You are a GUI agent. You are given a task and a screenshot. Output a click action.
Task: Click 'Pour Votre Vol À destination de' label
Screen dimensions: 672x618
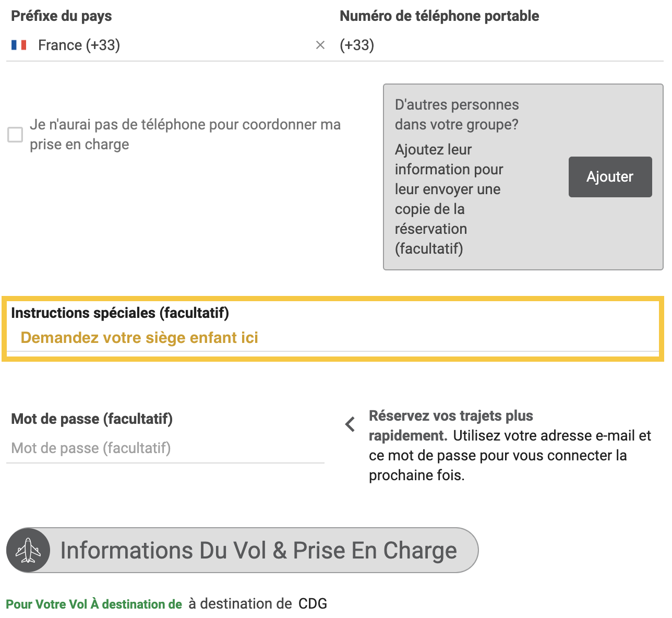click(x=94, y=604)
